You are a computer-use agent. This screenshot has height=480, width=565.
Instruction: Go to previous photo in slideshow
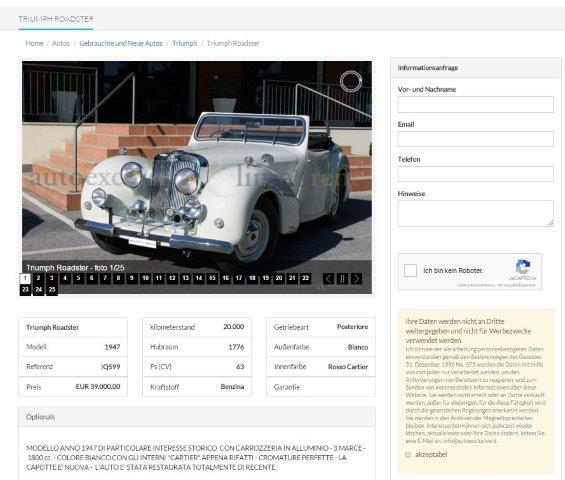coord(328,279)
